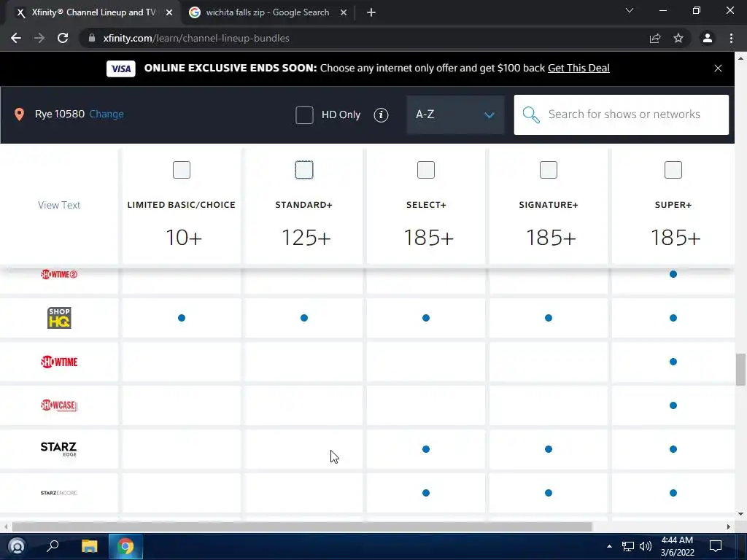Click the Showcase channel logo
Image resolution: width=747 pixels, height=560 pixels.
(x=59, y=405)
